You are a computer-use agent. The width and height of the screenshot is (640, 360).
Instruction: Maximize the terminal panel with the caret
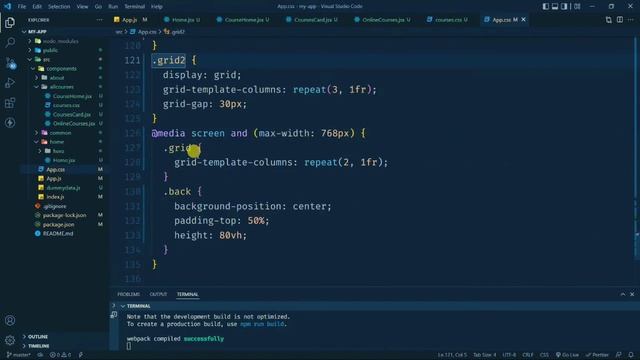coord(622,294)
